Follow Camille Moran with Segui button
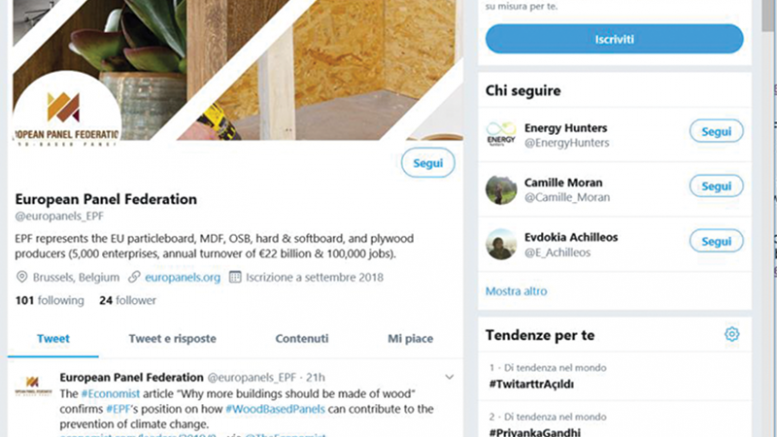 pos(716,186)
